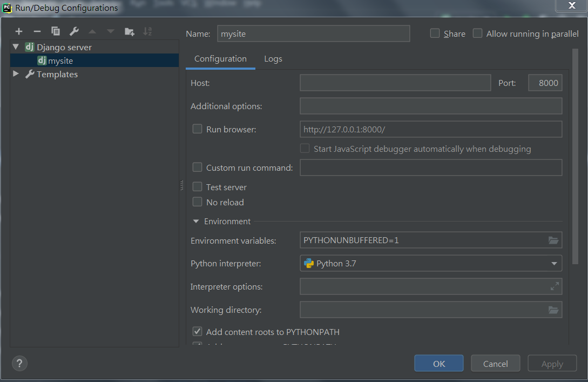The width and height of the screenshot is (588, 382).
Task: Click into the Host field
Action: point(395,83)
